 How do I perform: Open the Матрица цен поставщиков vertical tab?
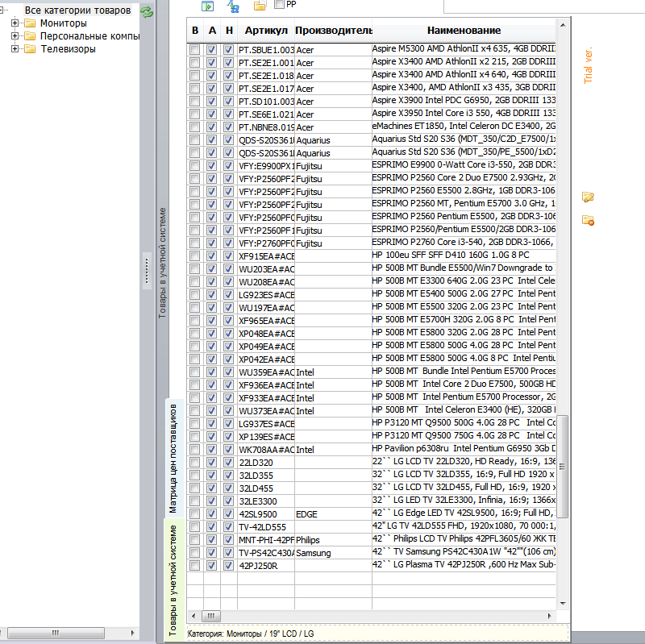coord(173,458)
